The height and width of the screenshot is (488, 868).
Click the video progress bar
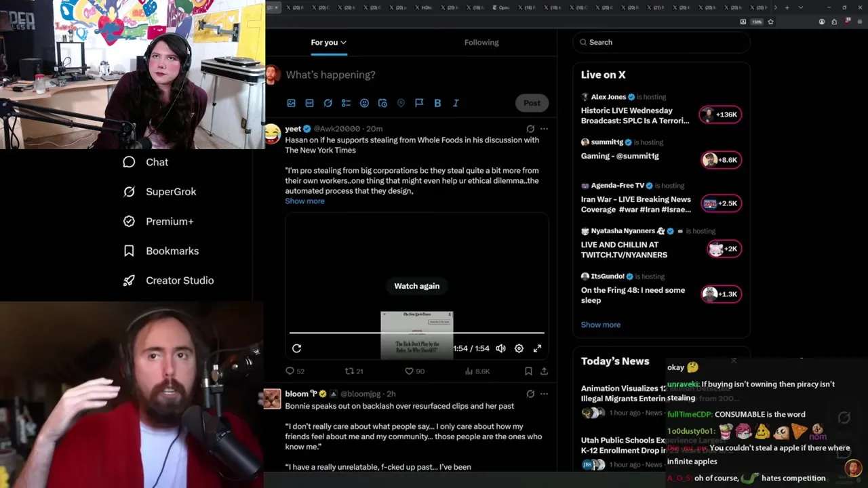[417, 333]
